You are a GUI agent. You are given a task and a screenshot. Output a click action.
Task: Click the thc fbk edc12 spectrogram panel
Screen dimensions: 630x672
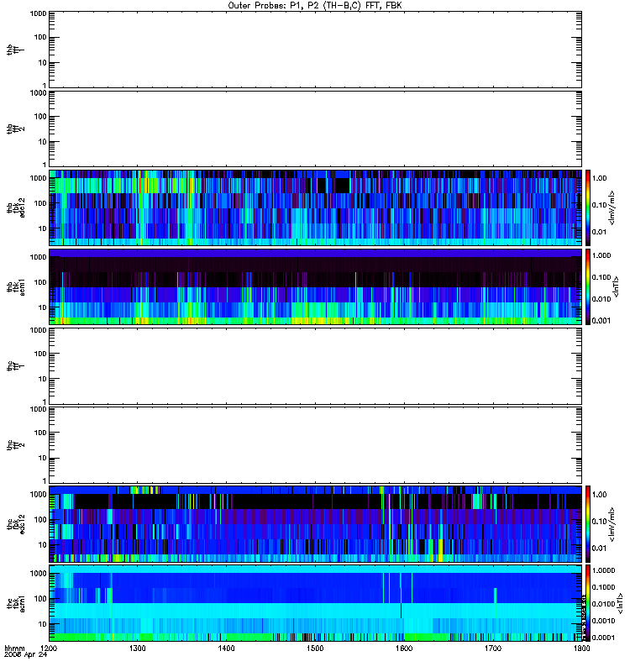pyautogui.click(x=316, y=523)
